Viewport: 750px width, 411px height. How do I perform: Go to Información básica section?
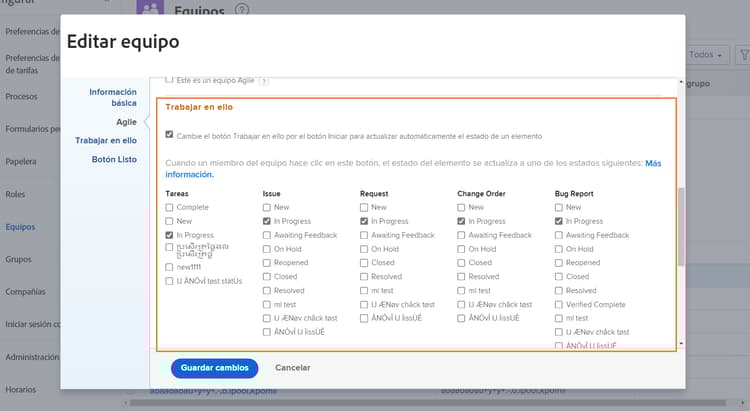(113, 97)
